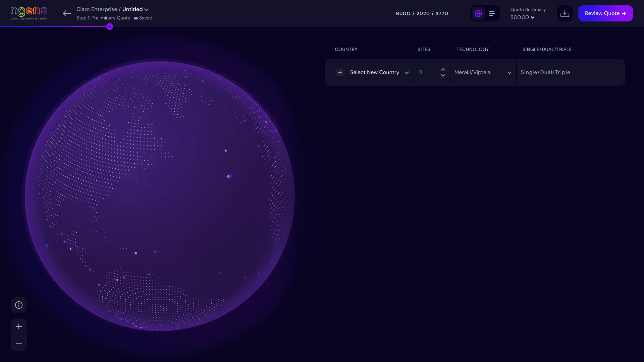
Task: Switch to list view
Action: coord(492,13)
